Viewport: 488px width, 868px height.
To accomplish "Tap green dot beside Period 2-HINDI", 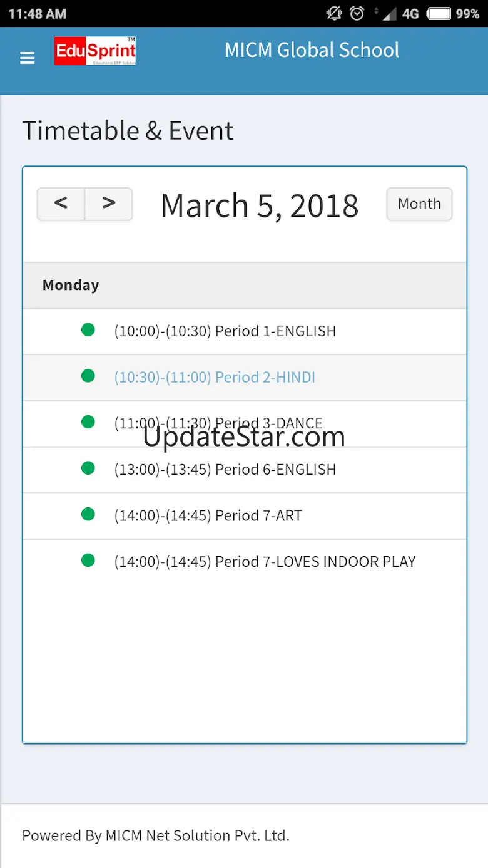I will (x=88, y=376).
